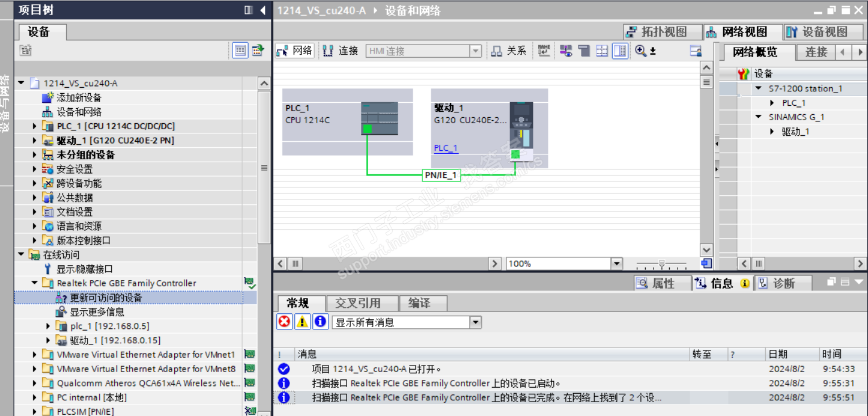Click the dashed-grid layout toolbar icon
Screen dimensions: 868x416
tap(602, 51)
